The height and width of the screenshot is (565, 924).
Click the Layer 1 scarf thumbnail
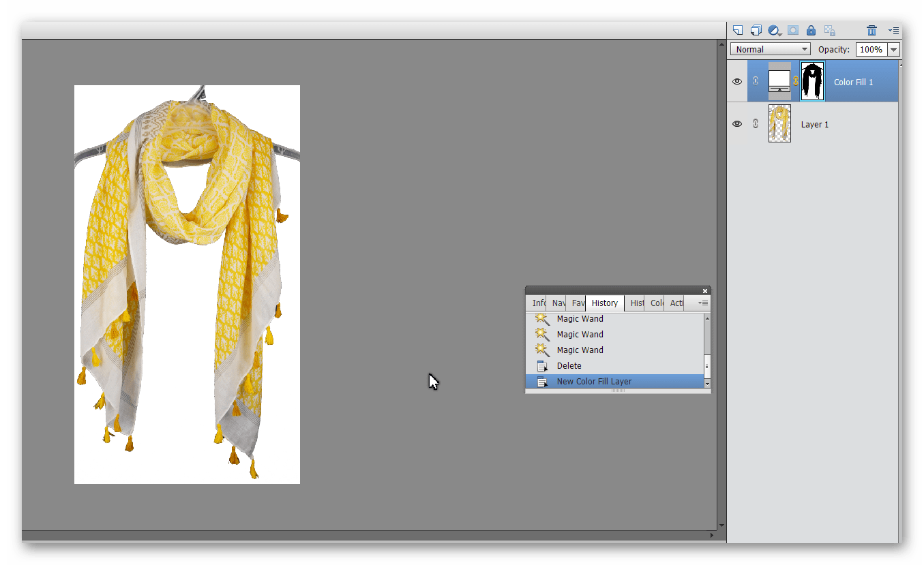[779, 124]
